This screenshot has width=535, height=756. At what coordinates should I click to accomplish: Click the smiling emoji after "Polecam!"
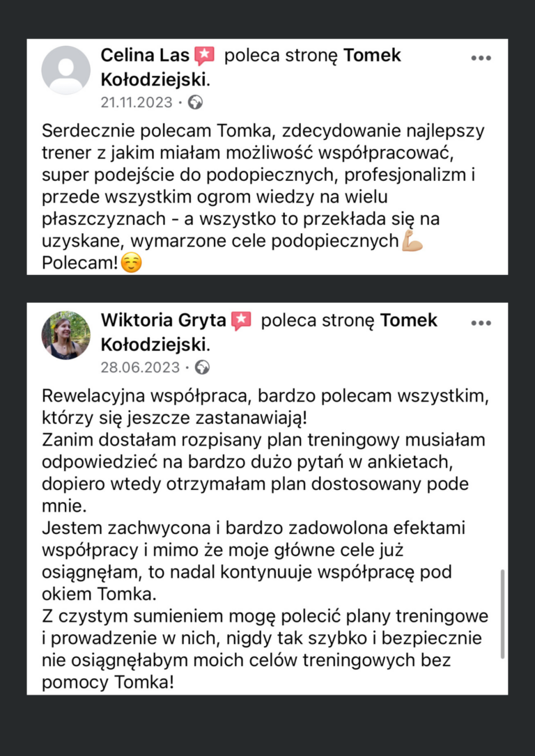tap(130, 265)
